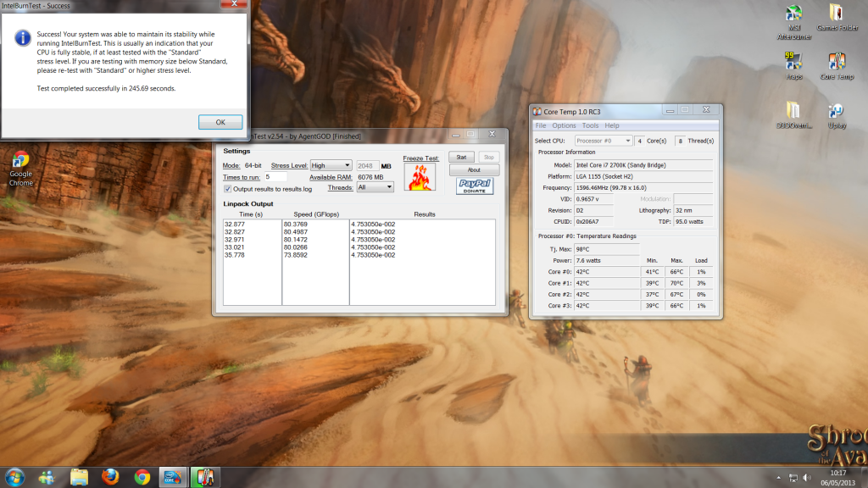
Task: Open the Games Folder on desktop
Action: coord(836,17)
